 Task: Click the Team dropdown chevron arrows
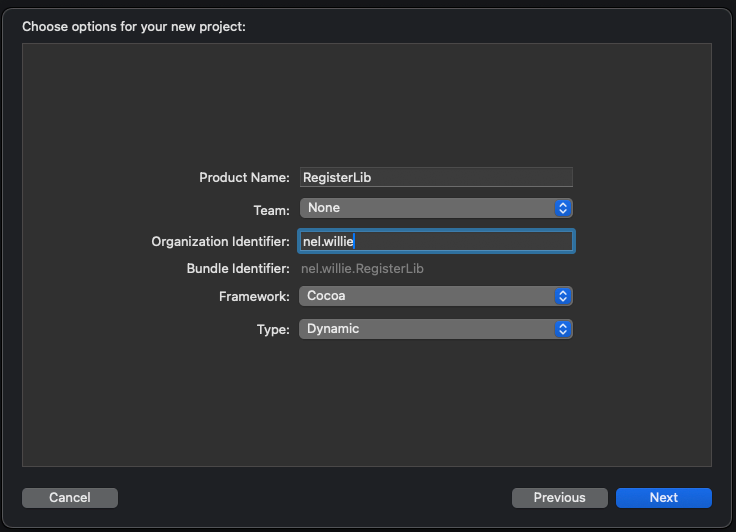tap(563, 208)
